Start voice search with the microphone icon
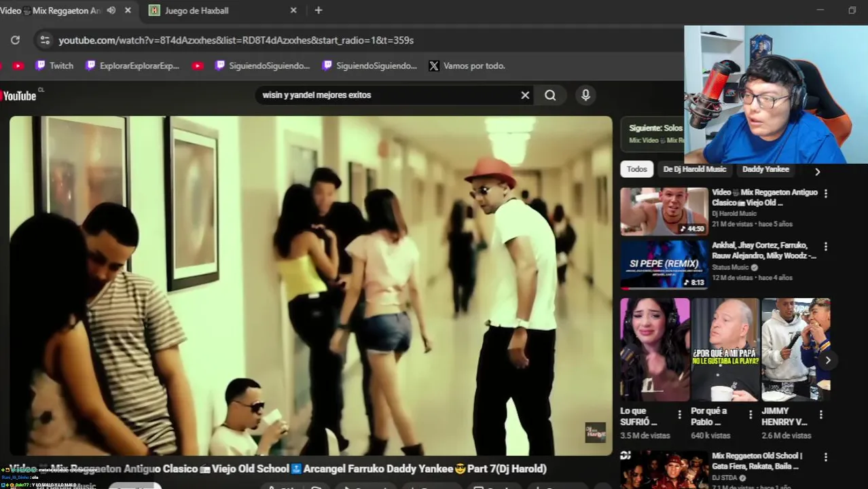 point(585,95)
